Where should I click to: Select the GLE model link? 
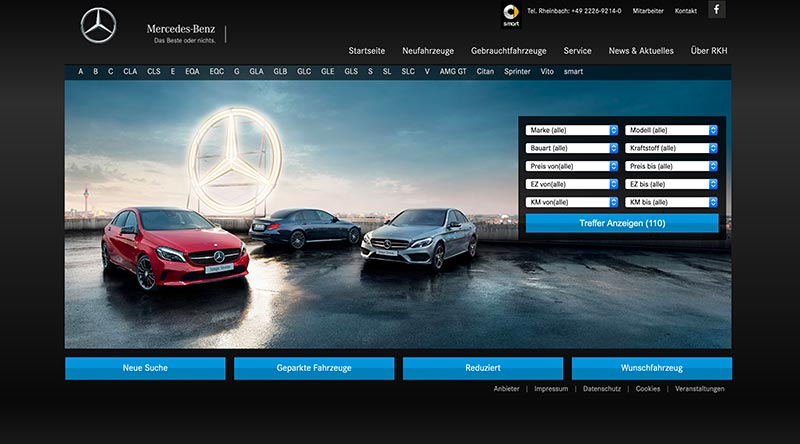[328, 71]
